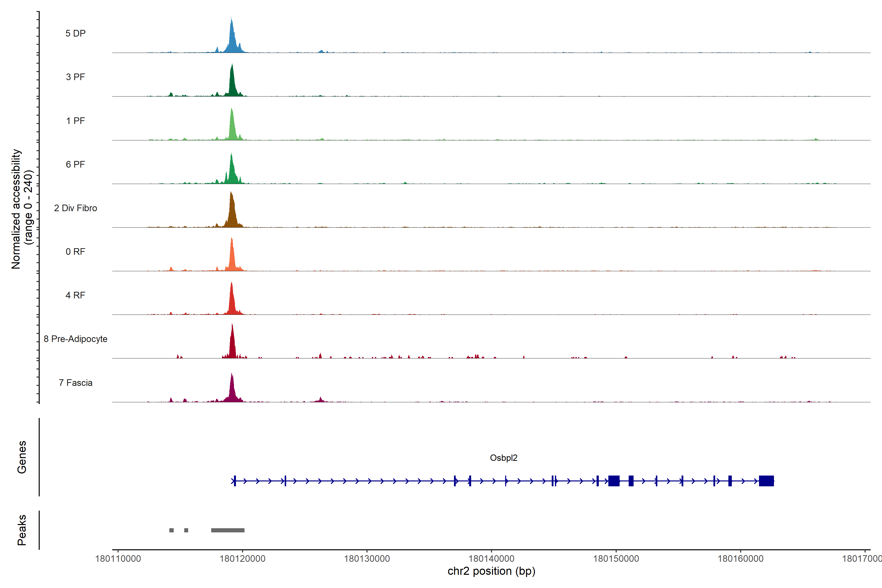
Task: Click the widest gray peak bar
Action: 228,530
